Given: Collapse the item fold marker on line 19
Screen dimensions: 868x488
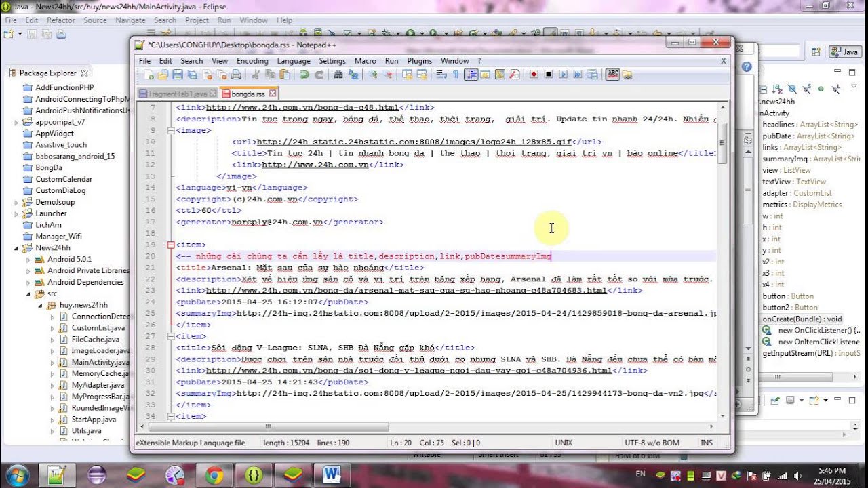Looking at the screenshot, I should pyautogui.click(x=170, y=245).
